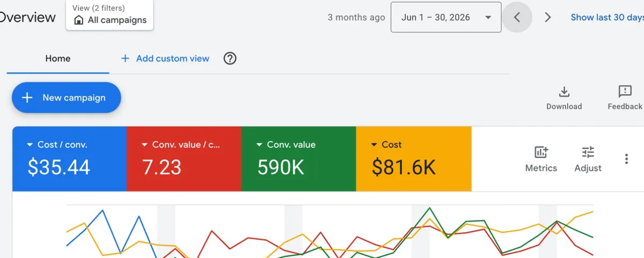Start a New campaign

coord(67,98)
